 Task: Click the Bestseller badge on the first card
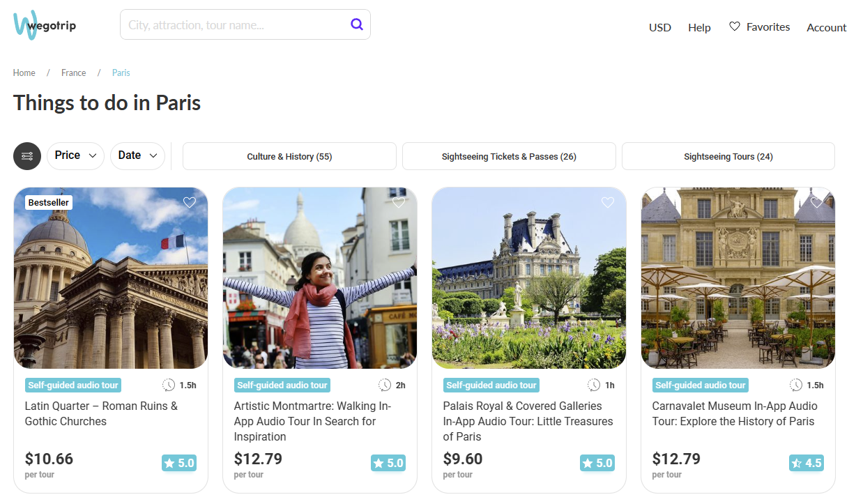pos(49,203)
